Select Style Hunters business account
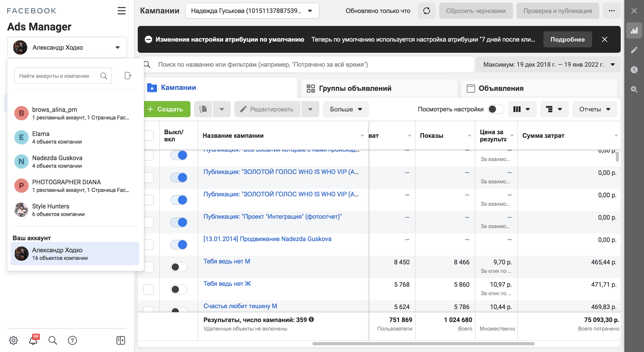644x352 pixels. point(75,210)
